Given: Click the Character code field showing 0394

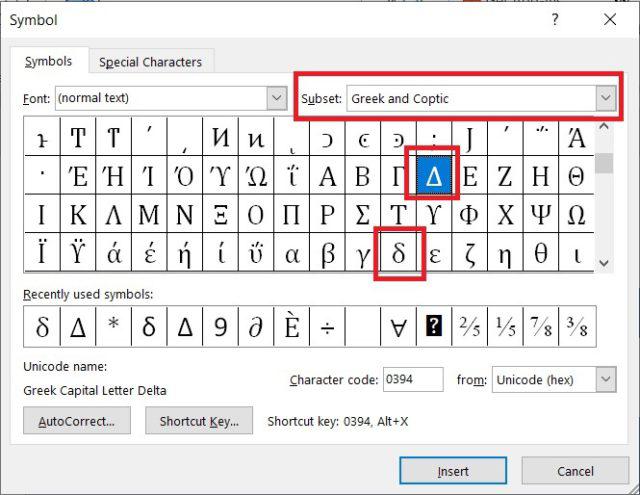Looking at the screenshot, I should coord(413,380).
